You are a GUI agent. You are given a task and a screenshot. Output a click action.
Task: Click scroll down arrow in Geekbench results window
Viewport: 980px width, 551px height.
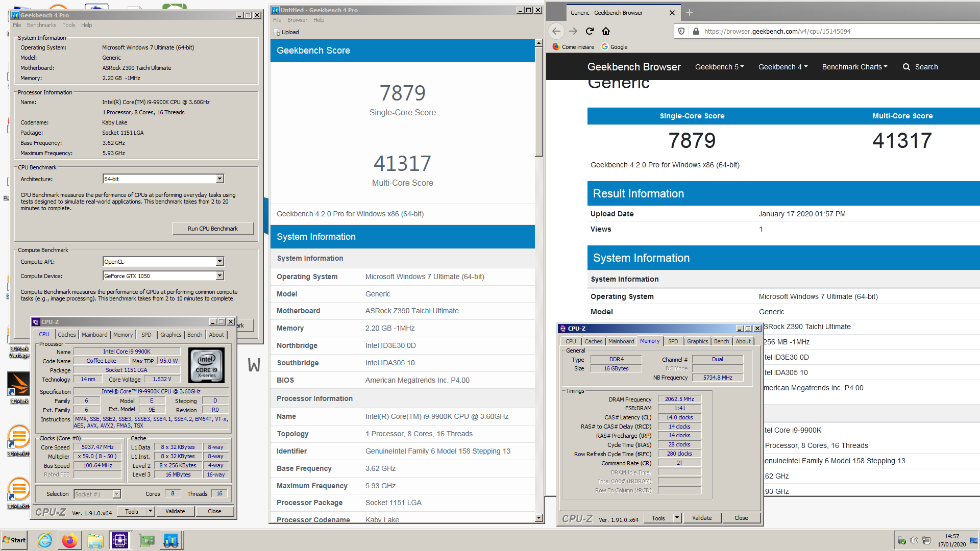point(538,518)
